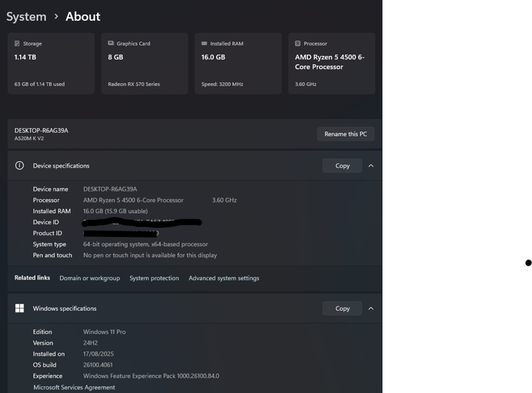532x393 pixels.
Task: Open the Storage 1.14 TB card
Action: click(x=51, y=64)
